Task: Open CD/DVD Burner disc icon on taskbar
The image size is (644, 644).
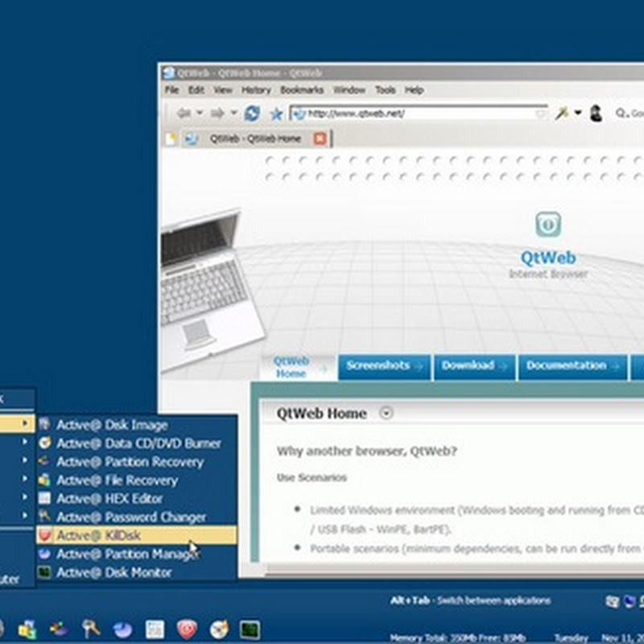Action: pos(218,630)
